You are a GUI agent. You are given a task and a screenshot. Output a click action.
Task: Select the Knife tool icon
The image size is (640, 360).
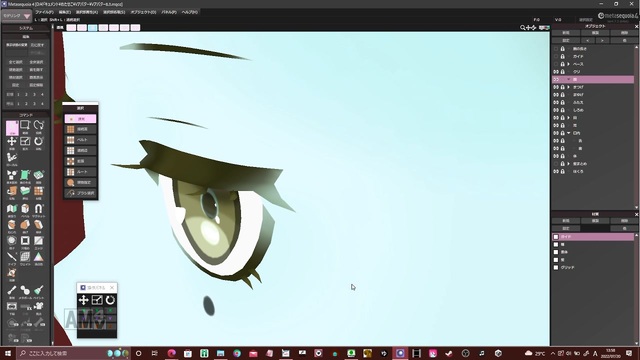(x=12, y=256)
